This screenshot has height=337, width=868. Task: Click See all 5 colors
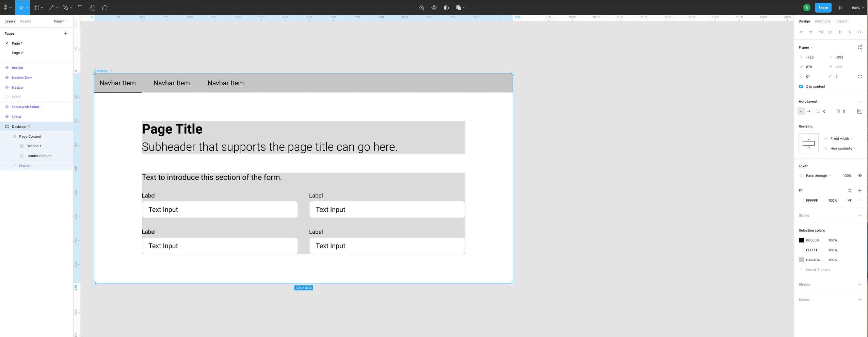tap(818, 269)
